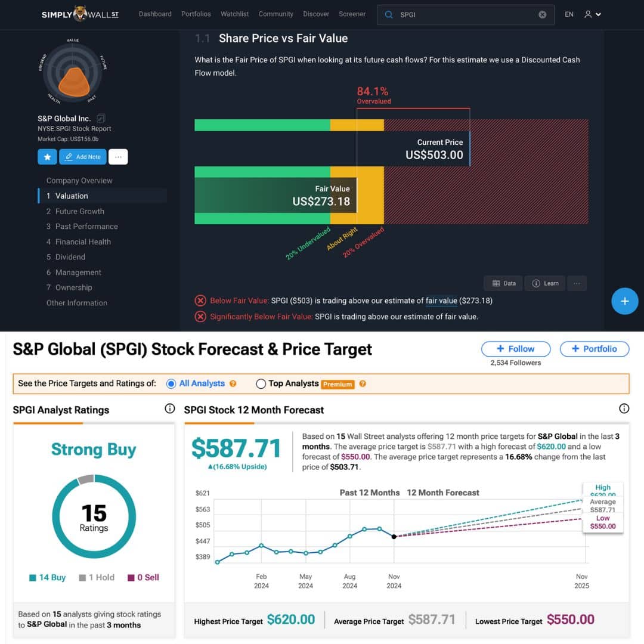Jump to the Future Growth section
This screenshot has height=644, width=644.
pyautogui.click(x=75, y=212)
